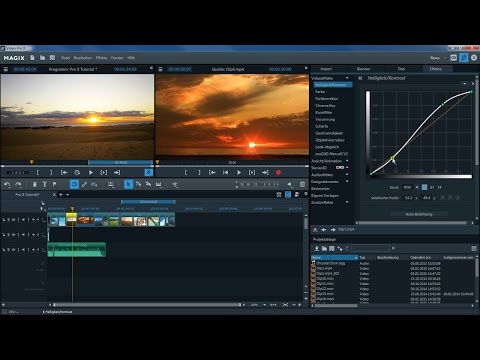Expand the Zusatzeffekte category

click(x=347, y=202)
